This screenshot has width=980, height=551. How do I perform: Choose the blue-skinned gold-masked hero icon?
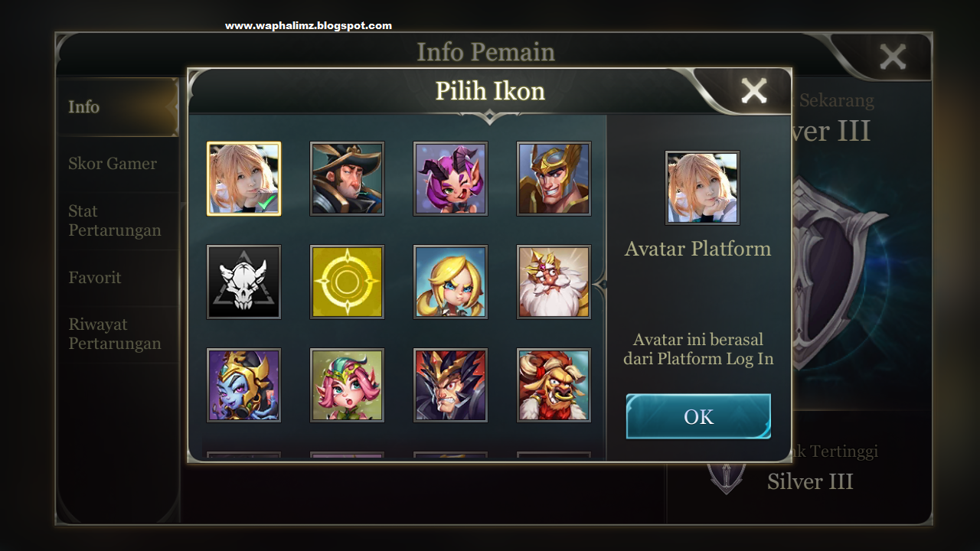[x=243, y=385]
